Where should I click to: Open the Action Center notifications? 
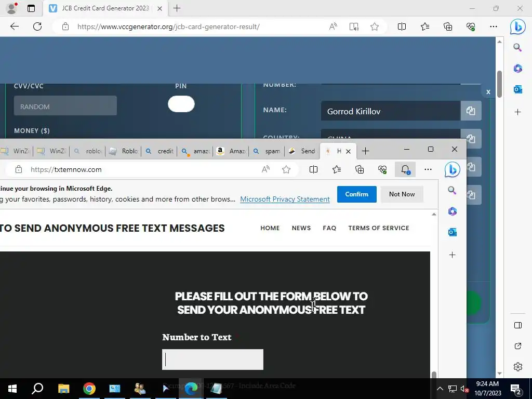pos(516,389)
